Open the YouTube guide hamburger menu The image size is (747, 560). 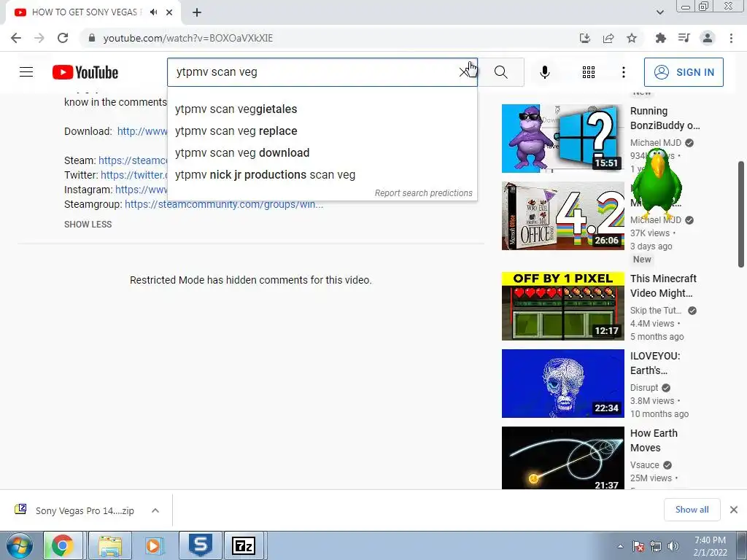coord(26,72)
